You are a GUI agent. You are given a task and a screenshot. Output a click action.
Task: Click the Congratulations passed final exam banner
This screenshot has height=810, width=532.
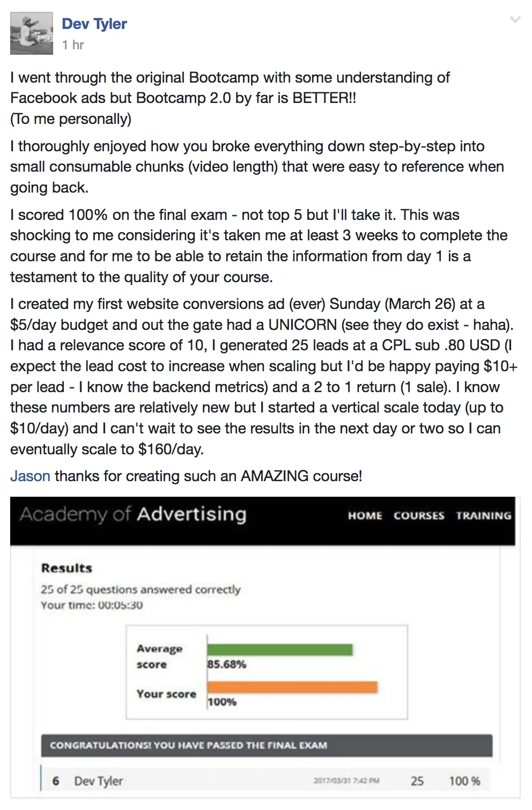[267, 745]
